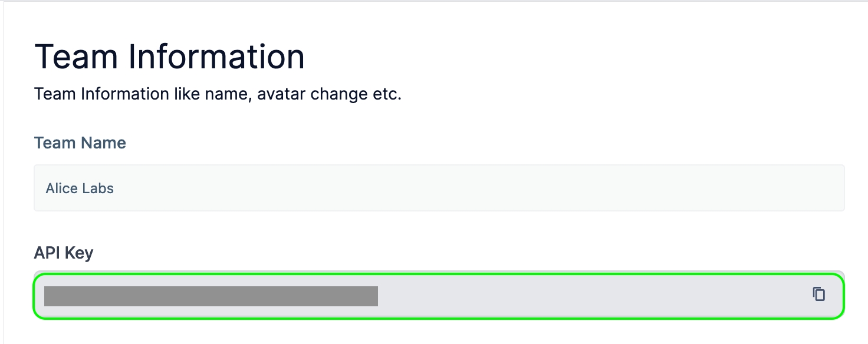Image resolution: width=868 pixels, height=344 pixels.
Task: Click the 'Team Name' label
Action: pyautogui.click(x=80, y=143)
